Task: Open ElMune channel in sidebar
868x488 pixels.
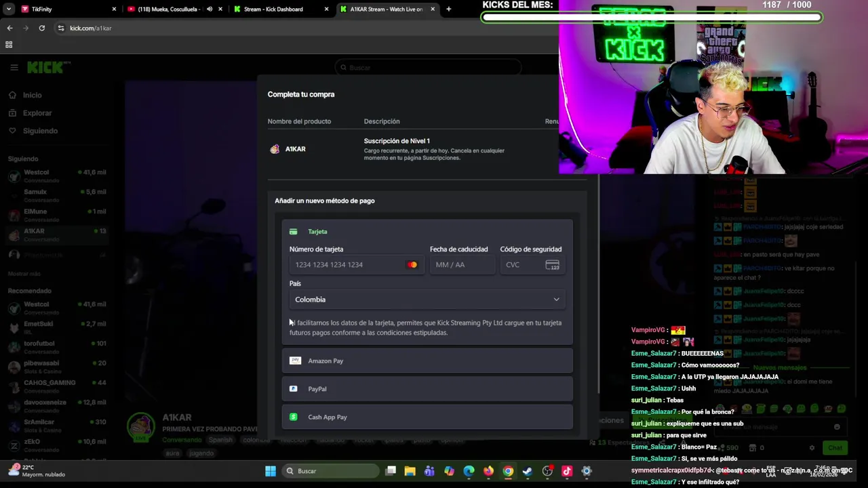Action: (x=57, y=215)
